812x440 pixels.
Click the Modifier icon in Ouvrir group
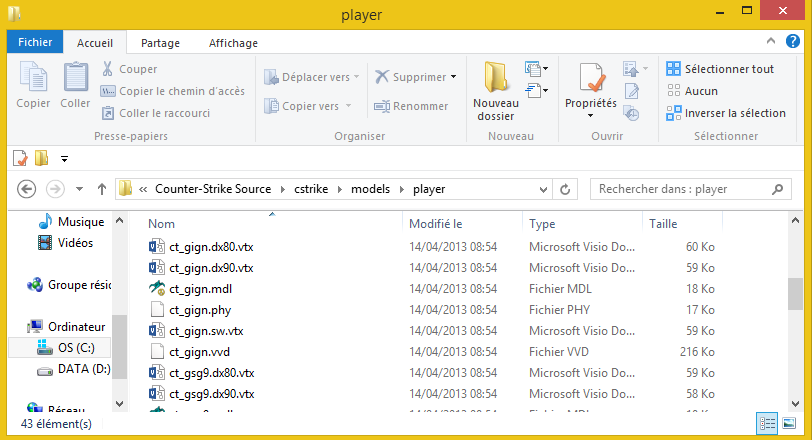(632, 91)
